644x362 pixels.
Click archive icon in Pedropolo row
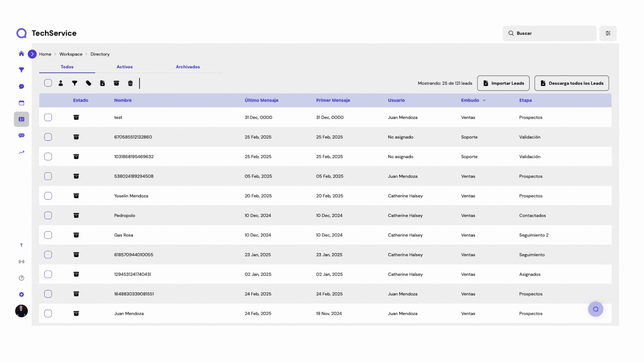(76, 216)
